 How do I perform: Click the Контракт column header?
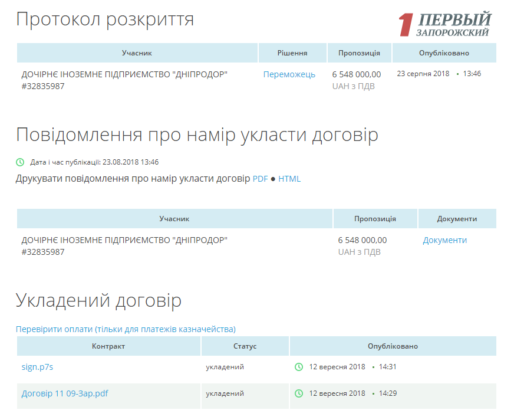(108, 346)
